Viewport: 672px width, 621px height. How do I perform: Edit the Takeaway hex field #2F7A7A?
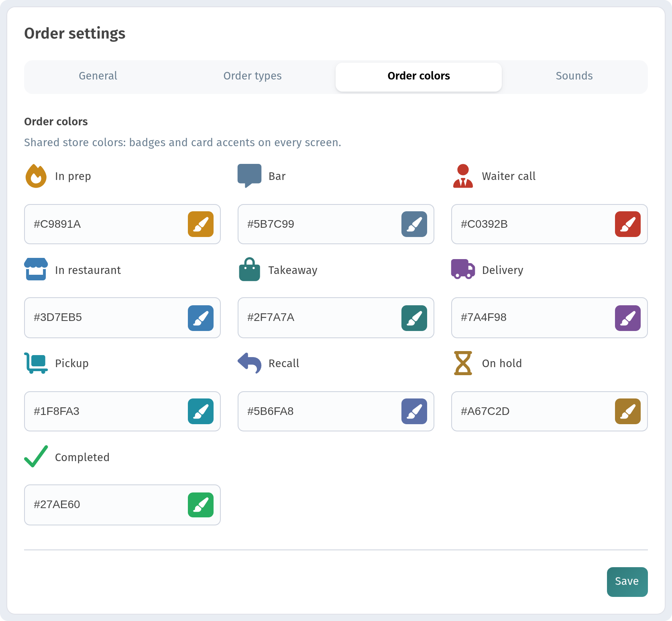tap(336, 318)
